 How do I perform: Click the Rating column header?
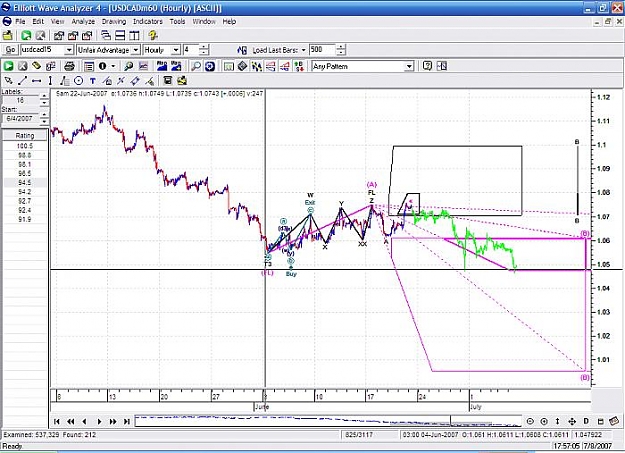[25, 136]
